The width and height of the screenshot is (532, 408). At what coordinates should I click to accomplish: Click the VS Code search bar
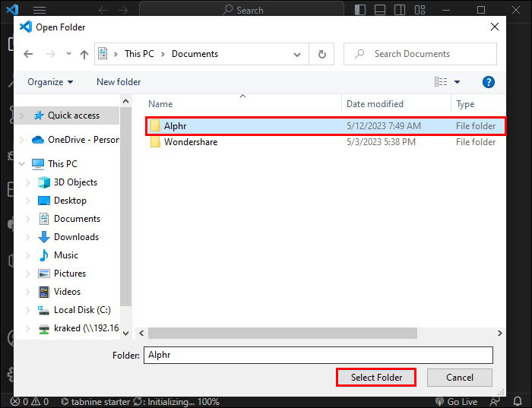pos(242,9)
